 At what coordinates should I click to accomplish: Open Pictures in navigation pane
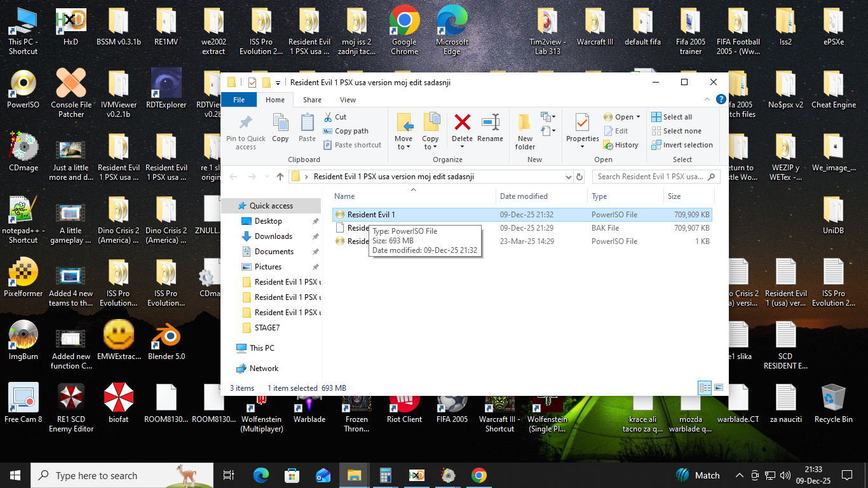pos(268,267)
